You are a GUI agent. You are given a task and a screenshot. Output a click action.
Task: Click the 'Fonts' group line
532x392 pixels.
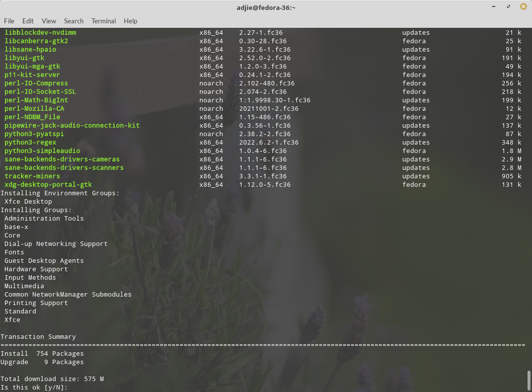[x=14, y=252]
